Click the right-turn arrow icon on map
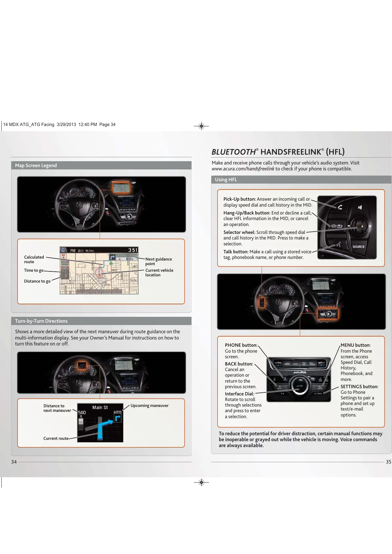The image size is (392, 554). click(113, 257)
